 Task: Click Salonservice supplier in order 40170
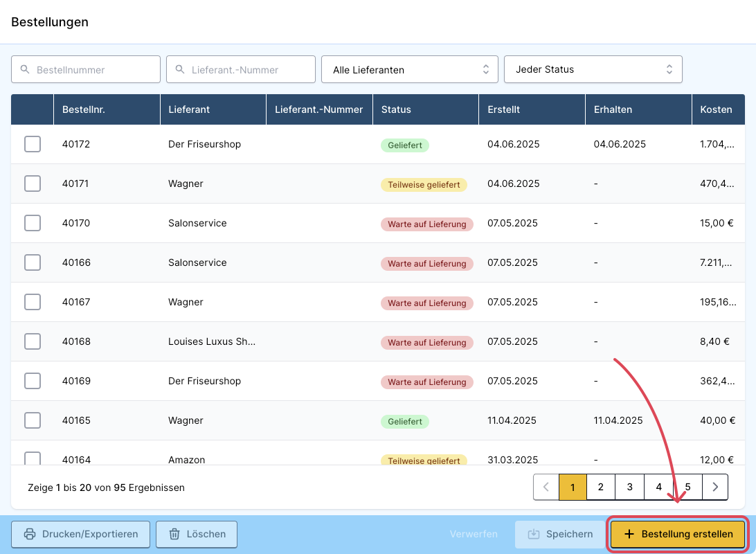click(x=197, y=223)
